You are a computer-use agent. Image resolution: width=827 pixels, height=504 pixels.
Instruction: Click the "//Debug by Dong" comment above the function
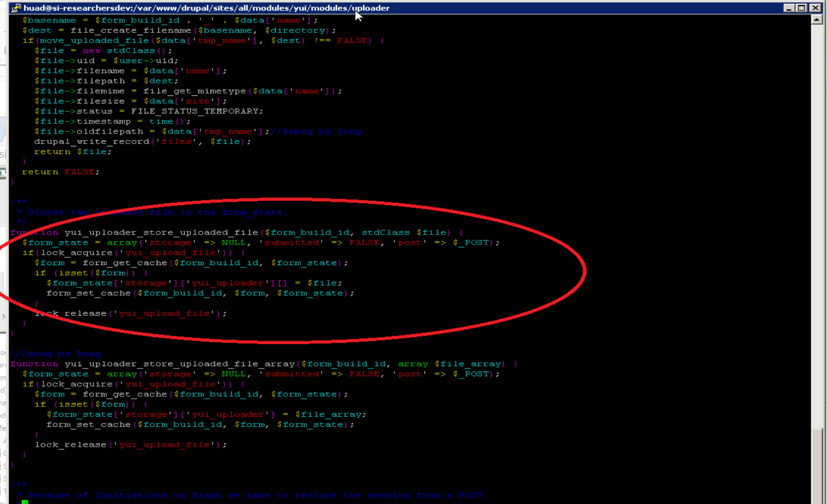tap(55, 354)
